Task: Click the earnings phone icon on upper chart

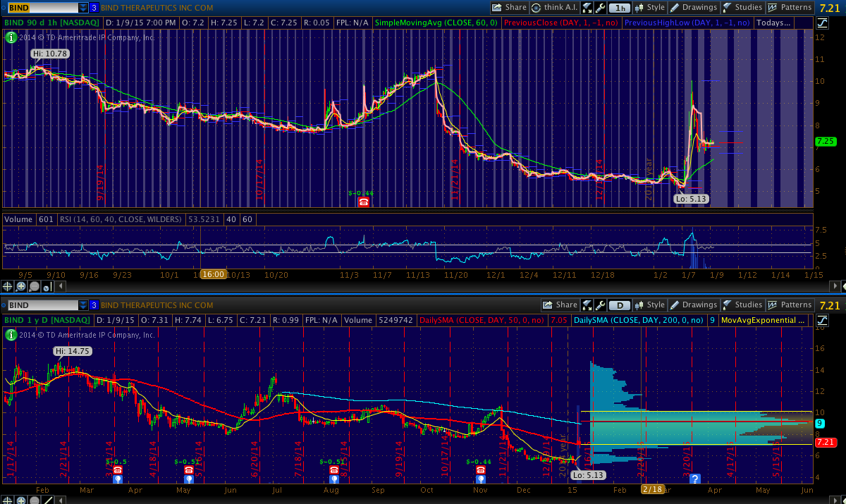Action: point(364,202)
